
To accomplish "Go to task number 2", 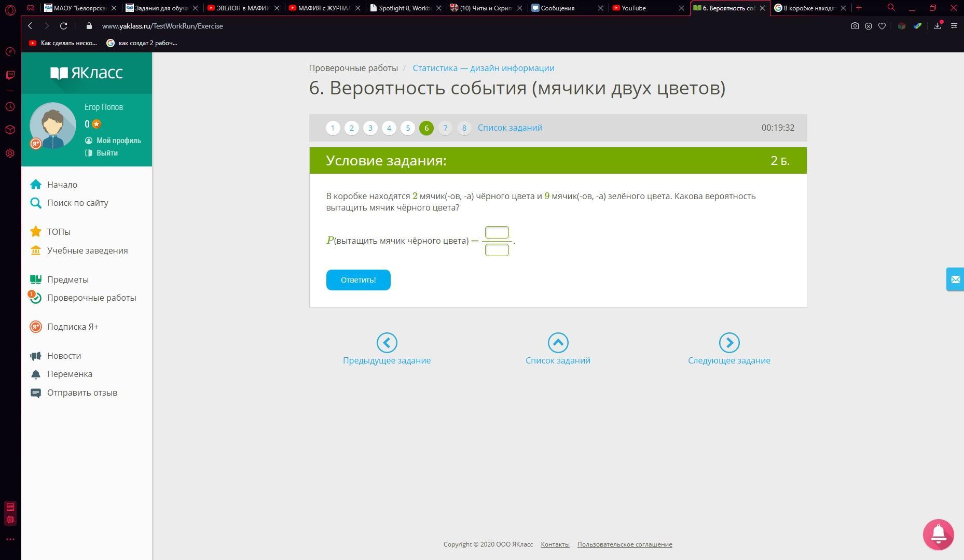I will pos(352,128).
